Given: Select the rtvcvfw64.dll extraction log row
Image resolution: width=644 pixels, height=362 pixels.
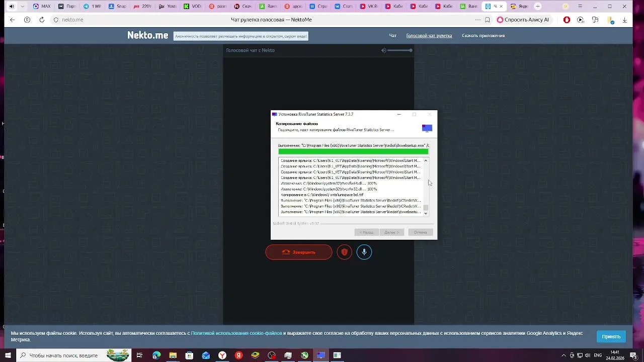Looking at the screenshot, I should pyautogui.click(x=350, y=184).
